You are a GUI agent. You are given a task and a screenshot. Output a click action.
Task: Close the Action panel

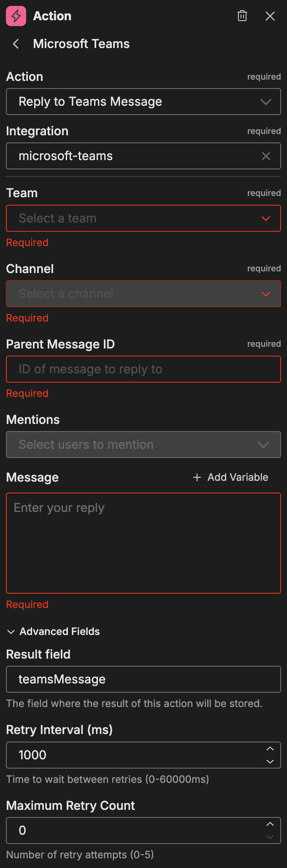pyautogui.click(x=270, y=16)
